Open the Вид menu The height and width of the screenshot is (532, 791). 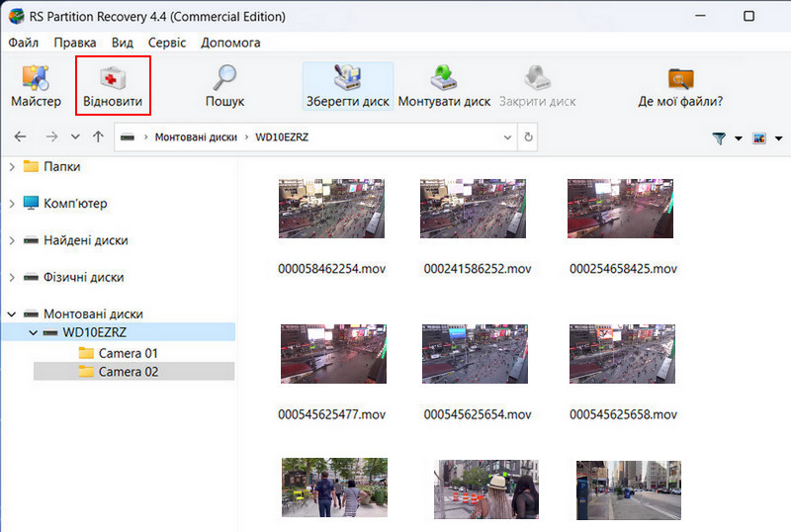click(x=122, y=43)
